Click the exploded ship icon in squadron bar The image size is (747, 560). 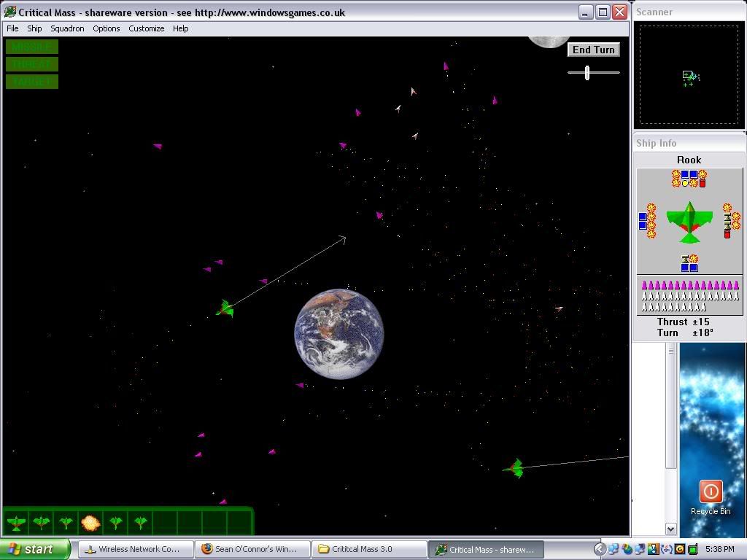pyautogui.click(x=90, y=523)
